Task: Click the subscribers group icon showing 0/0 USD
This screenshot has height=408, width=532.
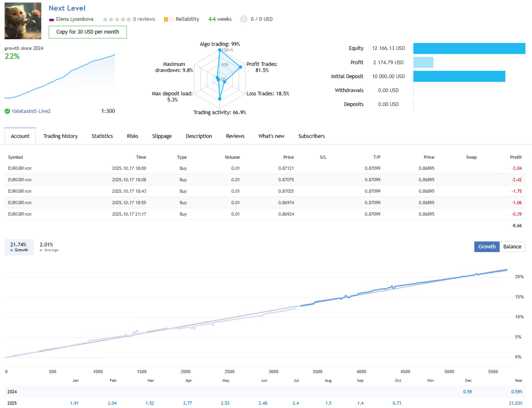Action: click(x=244, y=19)
